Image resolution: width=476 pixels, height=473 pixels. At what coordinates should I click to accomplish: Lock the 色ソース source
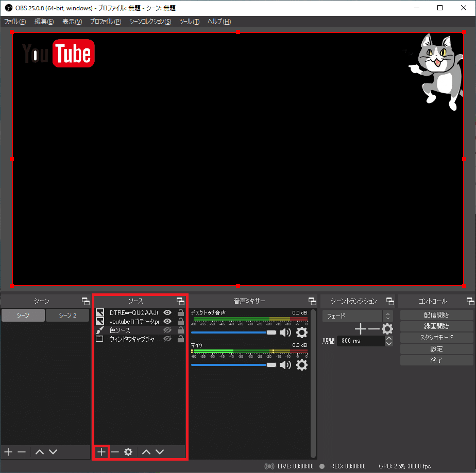[x=181, y=330]
